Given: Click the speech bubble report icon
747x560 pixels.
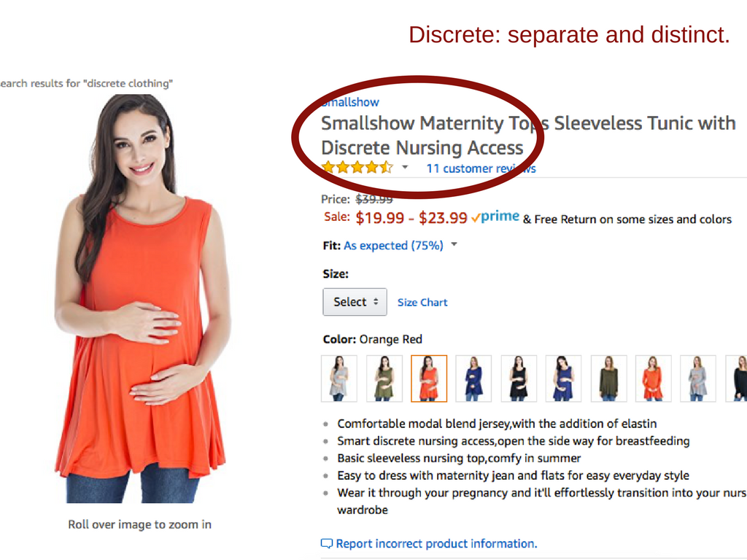Looking at the screenshot, I should [x=326, y=543].
